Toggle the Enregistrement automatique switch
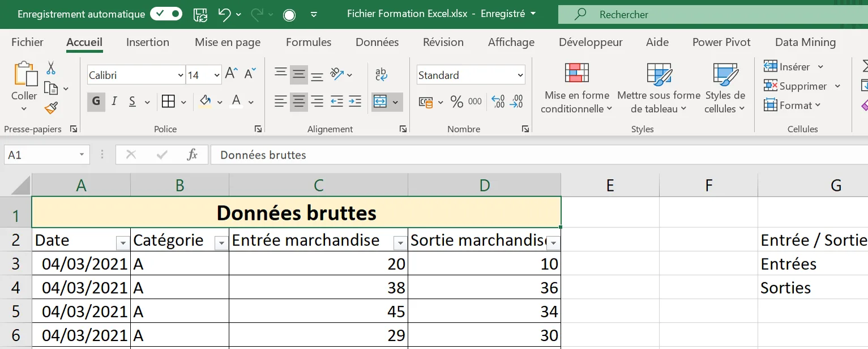This screenshot has width=868, height=349. [166, 14]
